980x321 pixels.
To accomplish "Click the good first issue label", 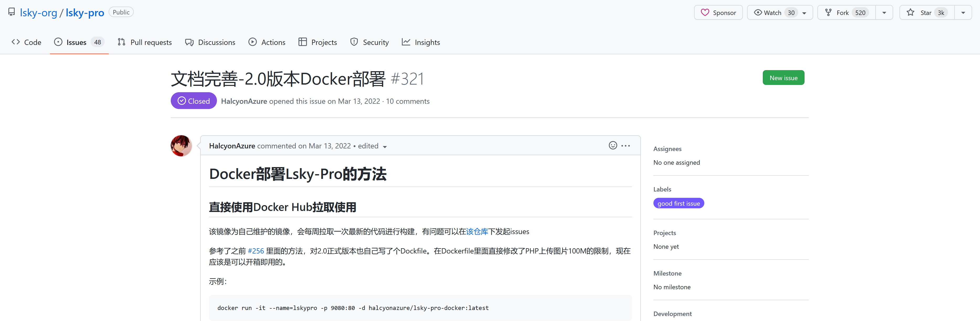I will [x=679, y=203].
